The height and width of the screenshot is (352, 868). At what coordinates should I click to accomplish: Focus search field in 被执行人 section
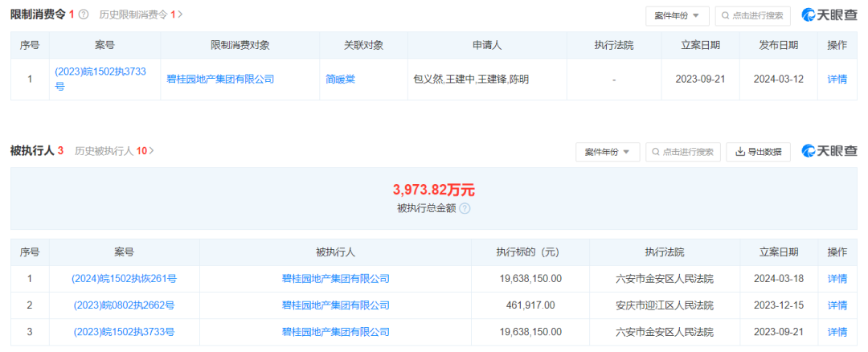[682, 152]
